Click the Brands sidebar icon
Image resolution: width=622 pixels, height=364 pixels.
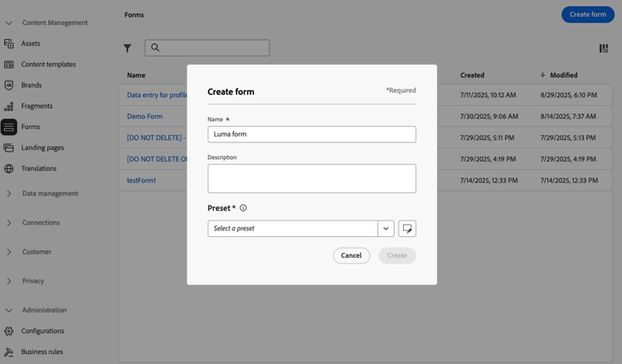[x=9, y=85]
